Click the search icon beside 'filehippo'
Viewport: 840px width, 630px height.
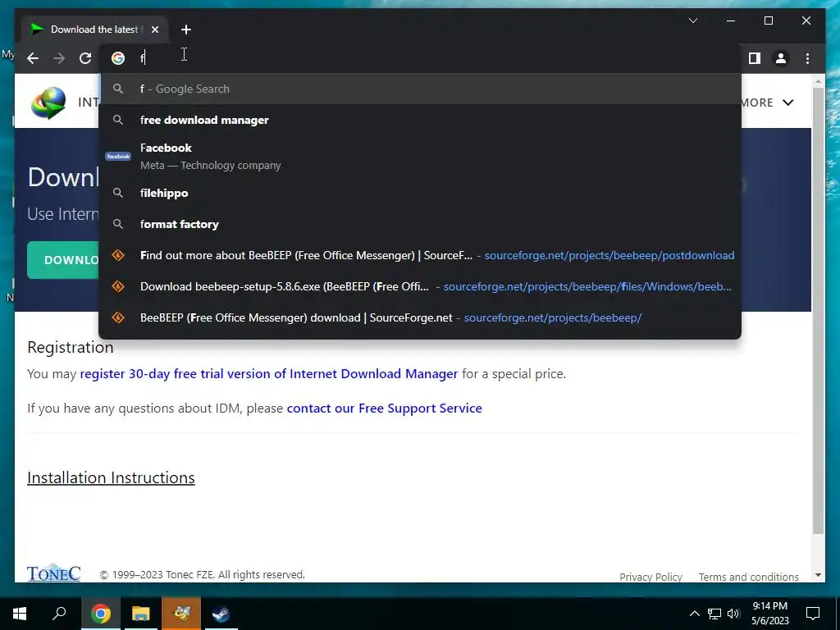(118, 193)
